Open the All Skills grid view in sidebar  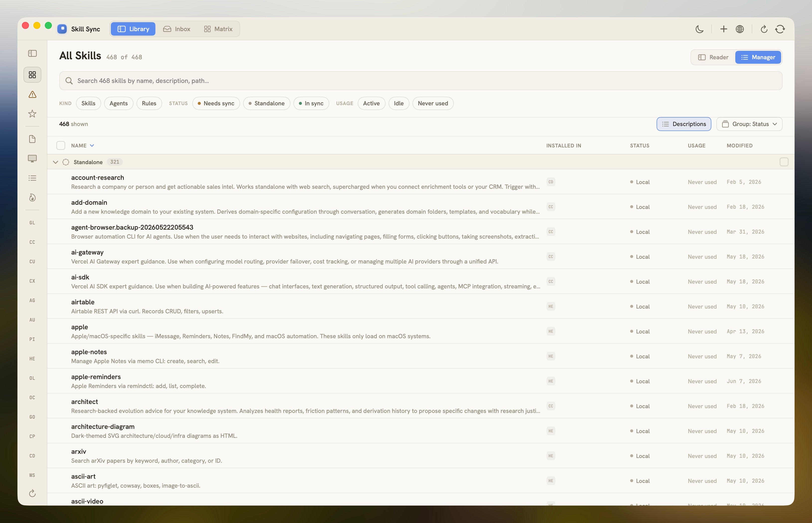pos(32,75)
